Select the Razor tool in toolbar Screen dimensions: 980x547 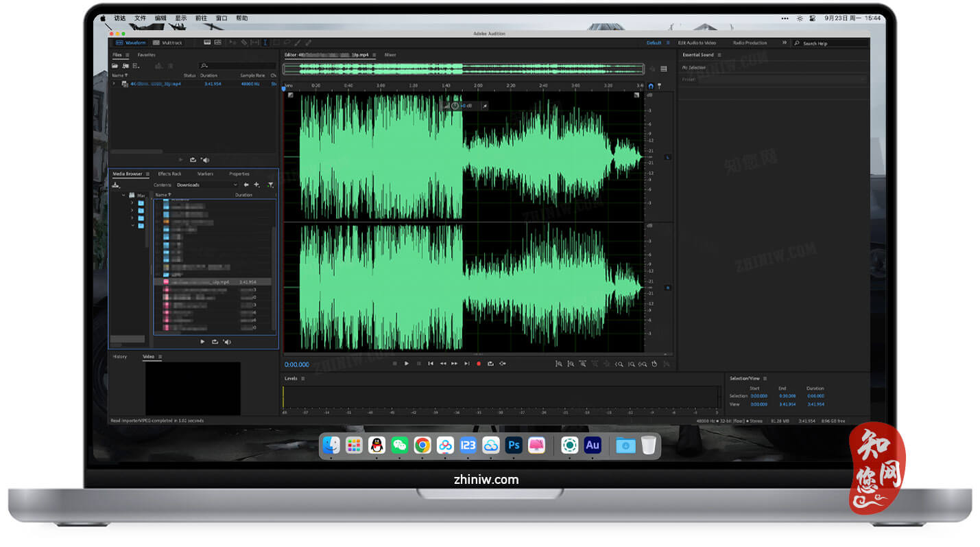click(244, 43)
